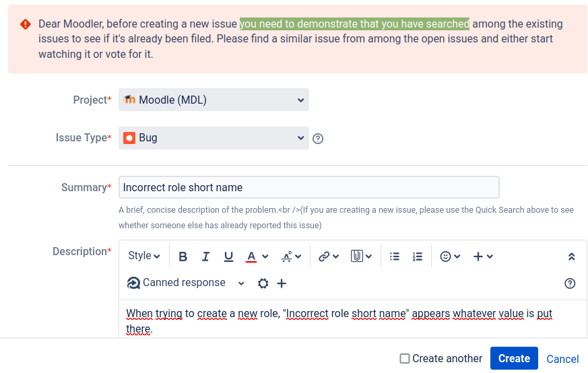588x373 pixels.
Task: Collapse the editor toolbar with double chevron
Action: 572,257
